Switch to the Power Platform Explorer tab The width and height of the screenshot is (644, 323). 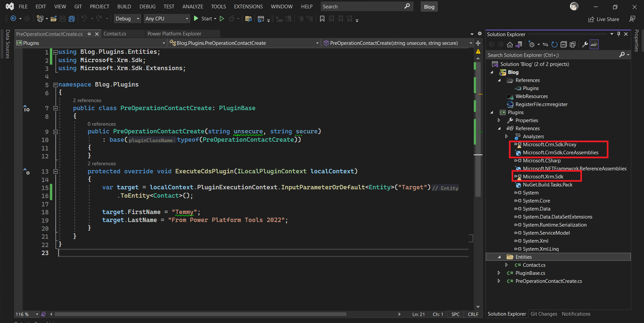pos(174,34)
